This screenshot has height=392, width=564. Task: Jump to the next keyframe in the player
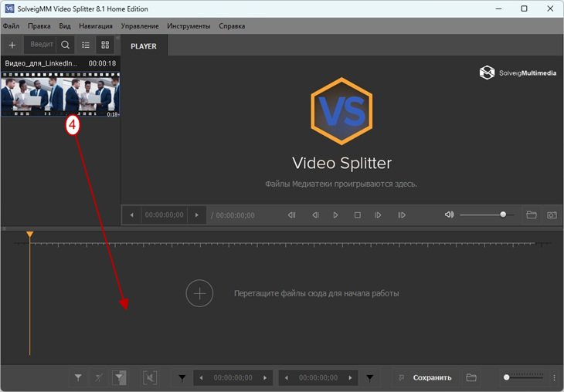coord(402,215)
